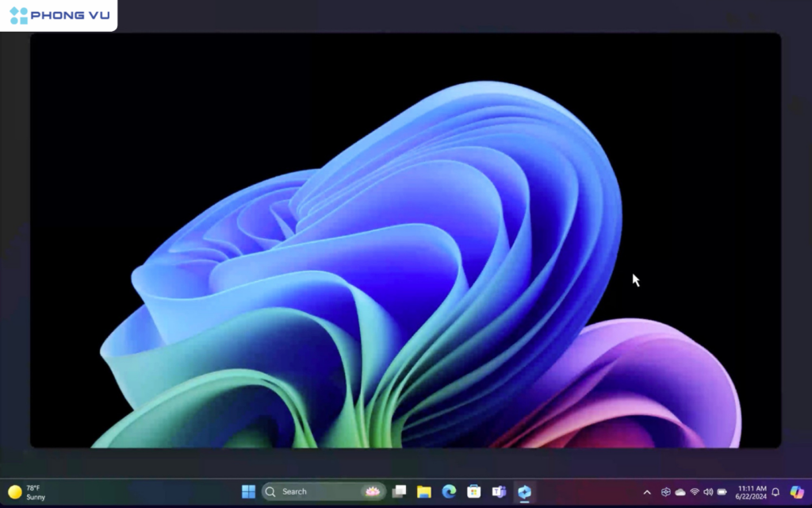The height and width of the screenshot is (508, 812).
Task: Check the battery status indicator
Action: coord(722,491)
